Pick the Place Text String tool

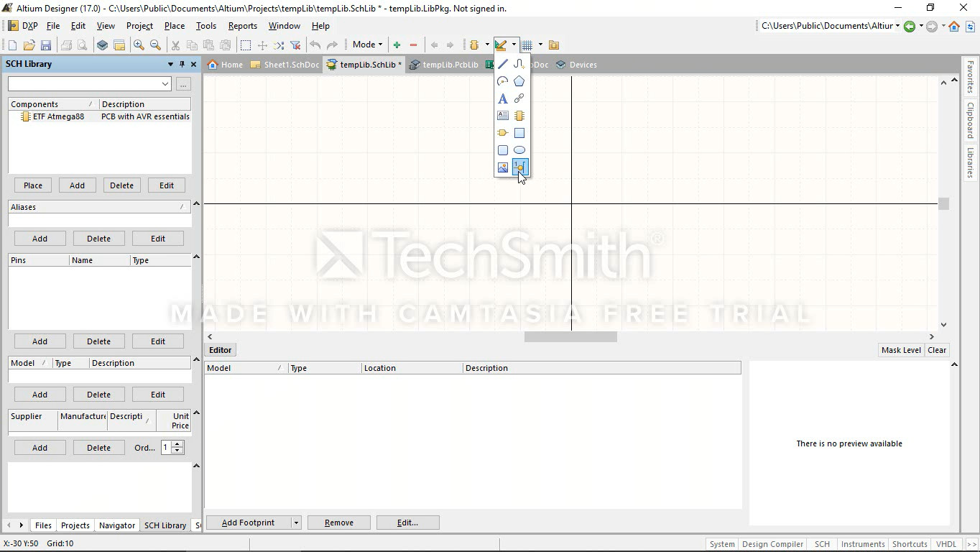(x=503, y=98)
